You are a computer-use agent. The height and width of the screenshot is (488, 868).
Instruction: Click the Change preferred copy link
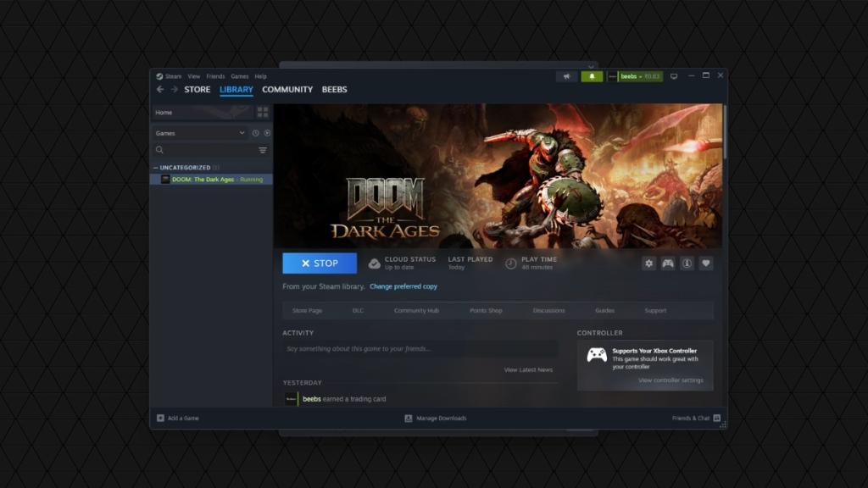404,286
